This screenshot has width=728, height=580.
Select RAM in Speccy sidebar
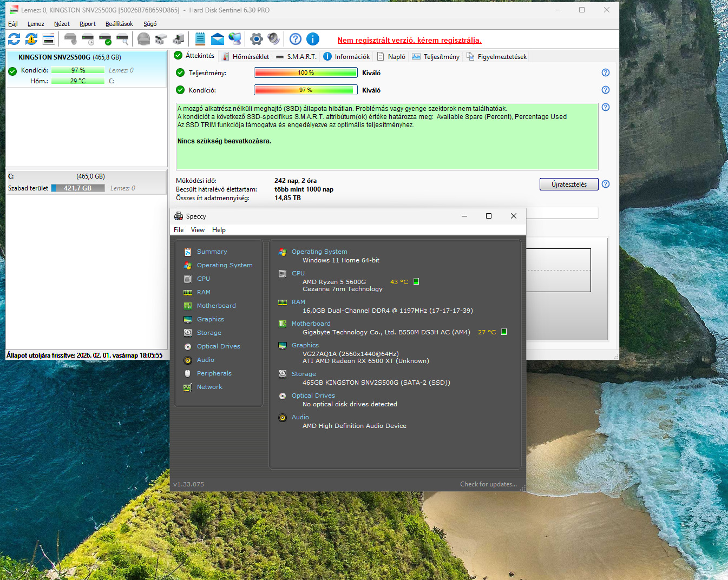(x=204, y=292)
